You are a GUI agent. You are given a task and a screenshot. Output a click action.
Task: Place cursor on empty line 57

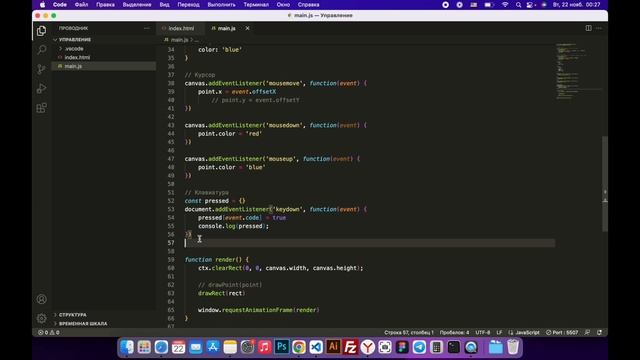point(369,243)
